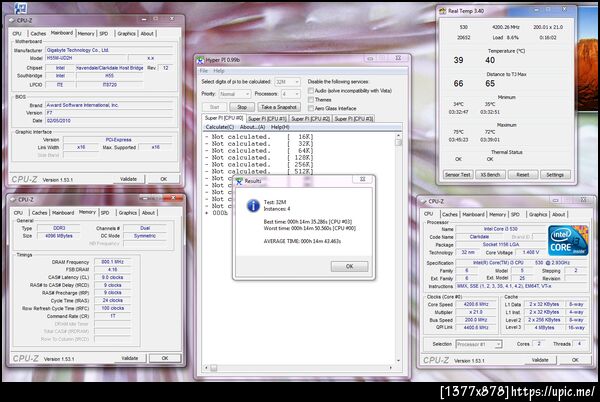600x402 pixels.
Task: Click OK in the Results dialog
Action: (349, 266)
